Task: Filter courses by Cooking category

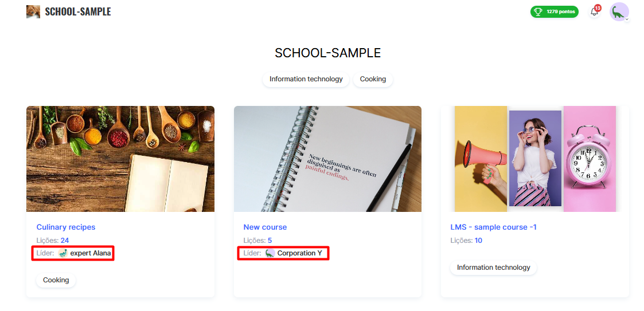Action: (373, 79)
